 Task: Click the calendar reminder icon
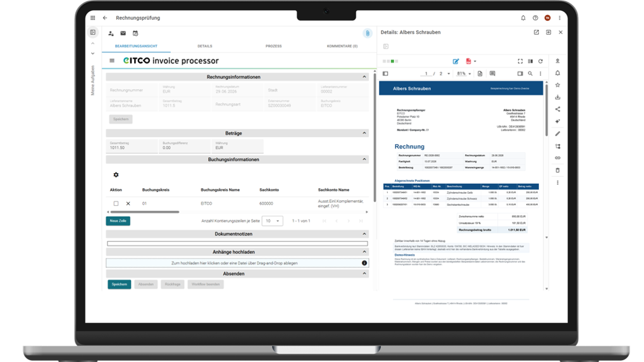(135, 33)
